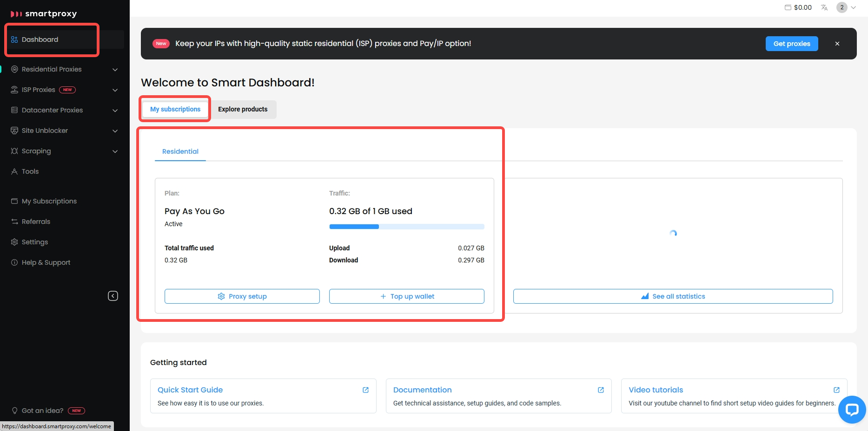Click the Settings gear icon in sidebar
Viewport: 868px width, 431px height.
(x=14, y=242)
